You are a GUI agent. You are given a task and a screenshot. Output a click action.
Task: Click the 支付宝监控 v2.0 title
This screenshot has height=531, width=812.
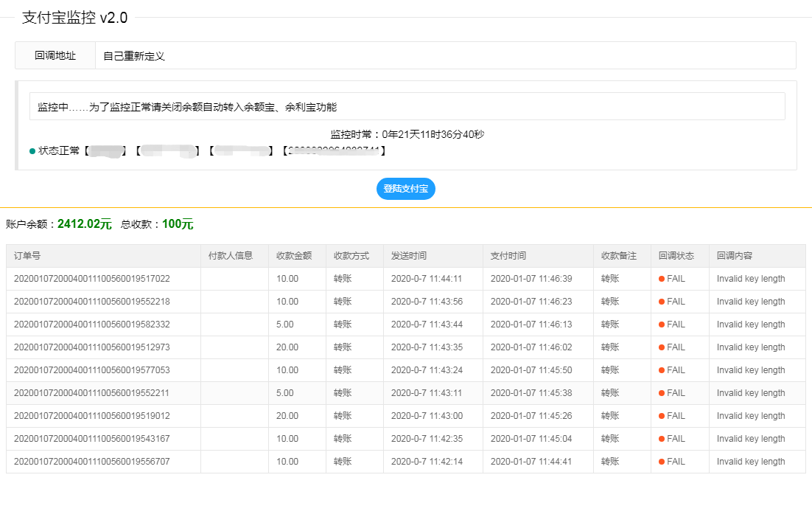point(74,18)
